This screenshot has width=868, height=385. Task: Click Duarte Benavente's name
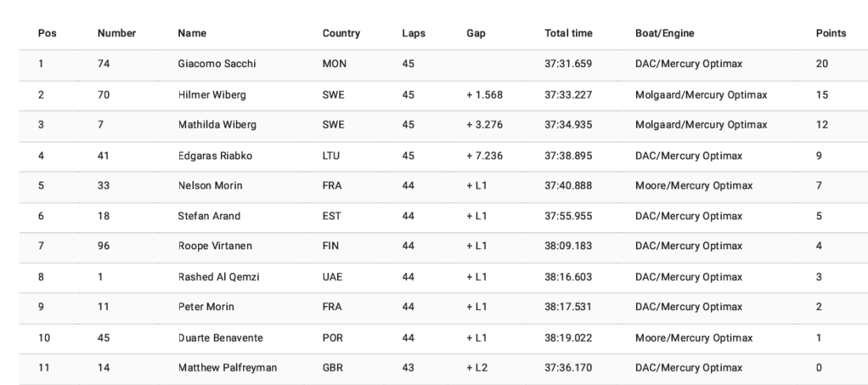tap(219, 338)
